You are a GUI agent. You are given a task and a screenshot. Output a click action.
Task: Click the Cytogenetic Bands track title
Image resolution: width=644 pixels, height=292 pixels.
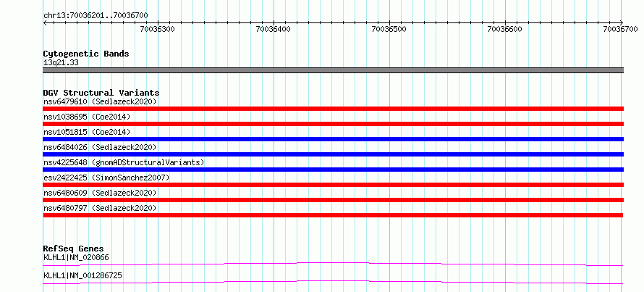click(x=86, y=54)
